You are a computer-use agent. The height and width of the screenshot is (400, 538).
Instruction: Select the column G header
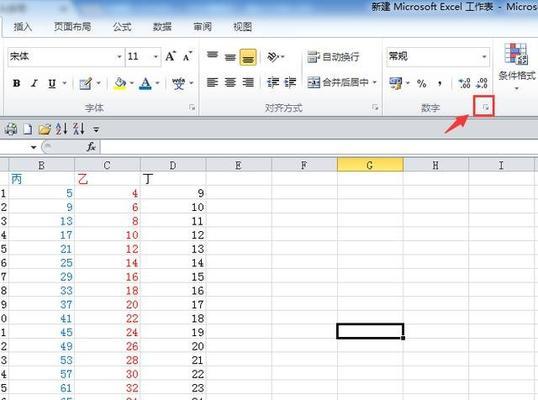[x=370, y=165]
